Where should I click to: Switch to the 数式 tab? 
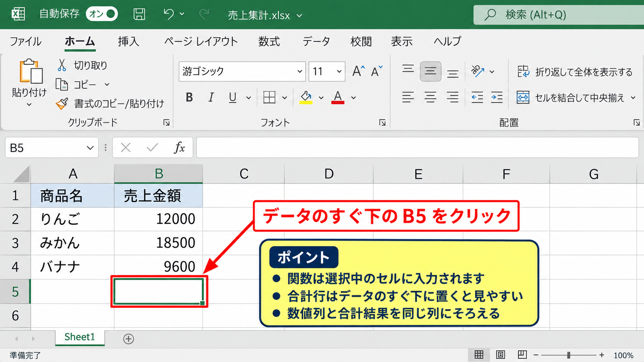coord(269,41)
